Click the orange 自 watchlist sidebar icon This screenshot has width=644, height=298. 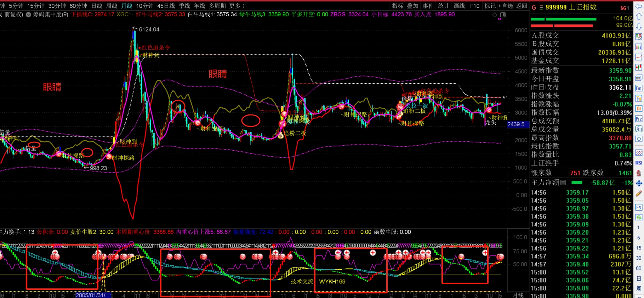tap(639, 108)
